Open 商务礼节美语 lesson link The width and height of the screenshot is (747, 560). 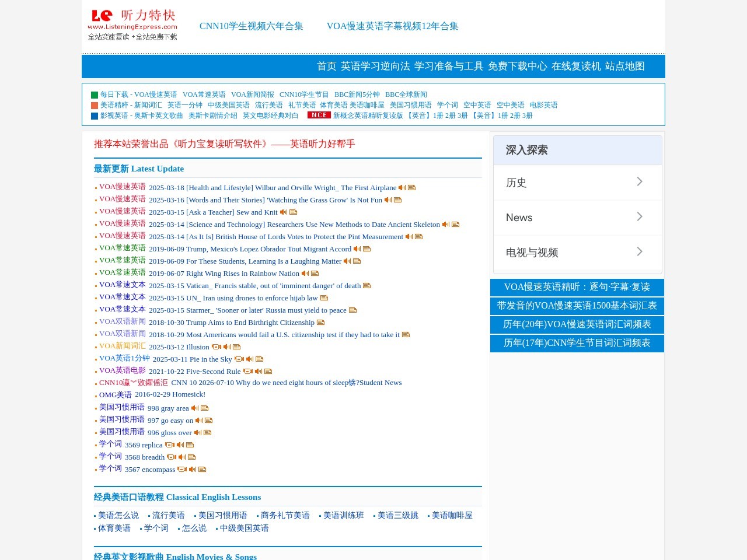(x=285, y=516)
